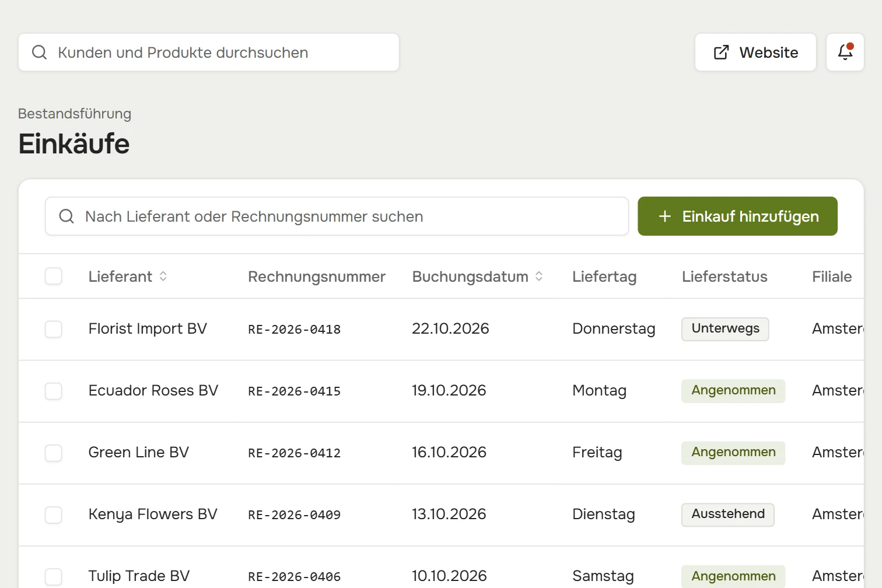Click the Website external link icon

[721, 52]
